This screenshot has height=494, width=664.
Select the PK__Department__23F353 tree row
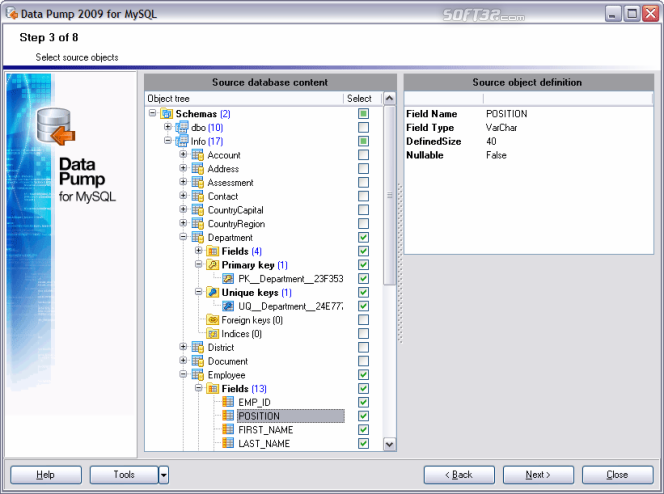(290, 279)
